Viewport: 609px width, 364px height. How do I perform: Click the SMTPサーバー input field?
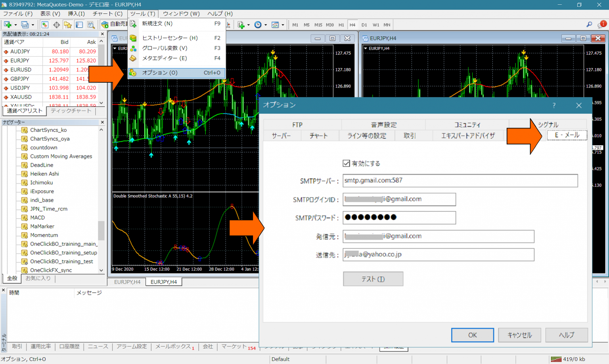(x=460, y=181)
